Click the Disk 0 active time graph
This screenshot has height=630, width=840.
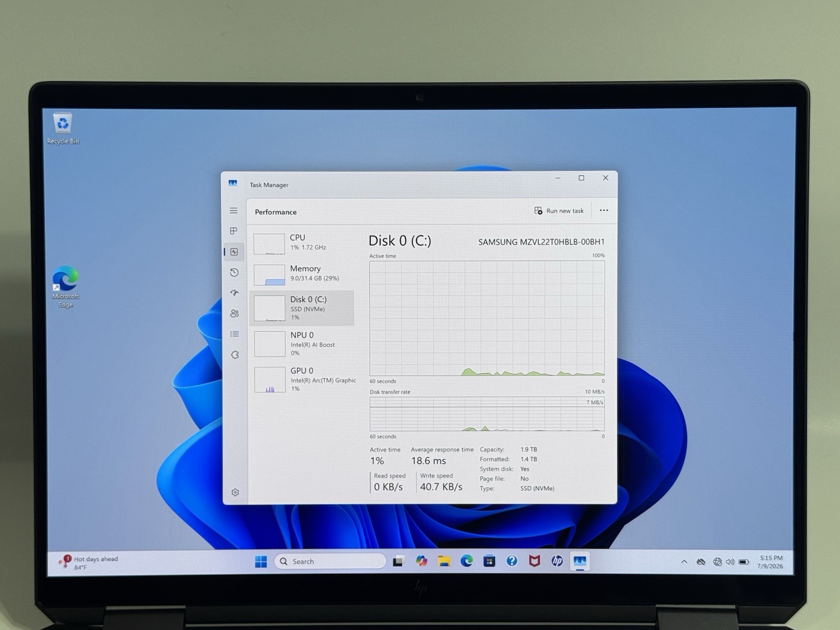tap(487, 318)
